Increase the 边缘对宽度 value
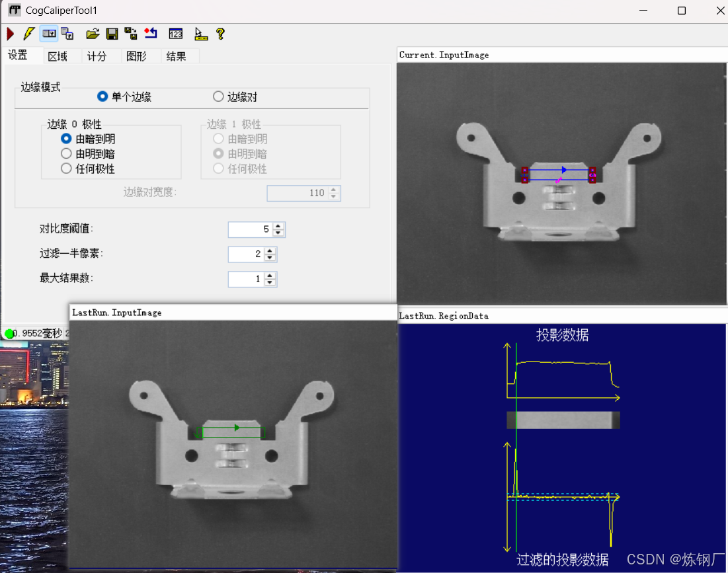The width and height of the screenshot is (728, 573). coord(333,190)
